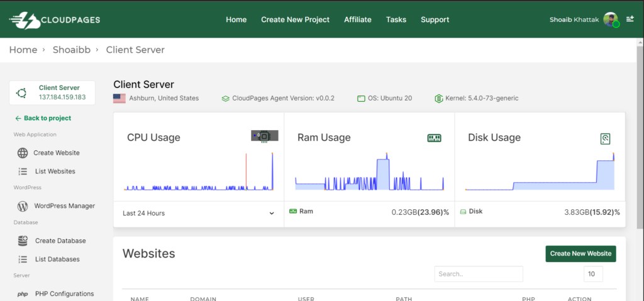The width and height of the screenshot is (644, 301).
Task: Open List Websites in sidebar
Action: coord(55,172)
